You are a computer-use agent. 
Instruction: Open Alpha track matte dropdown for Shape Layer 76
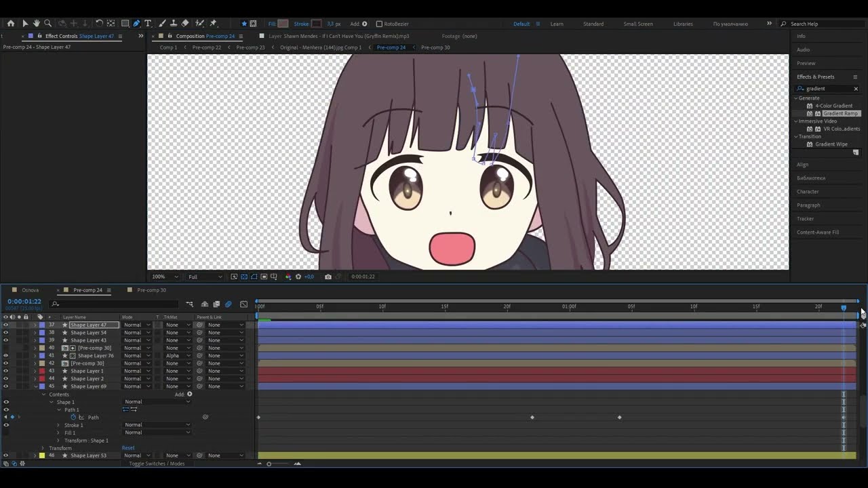(178, 356)
